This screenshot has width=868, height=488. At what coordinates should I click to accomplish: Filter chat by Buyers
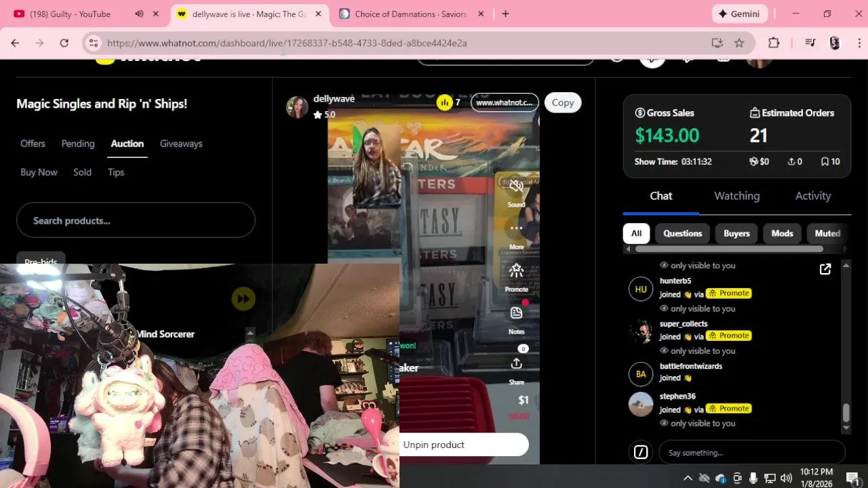736,233
